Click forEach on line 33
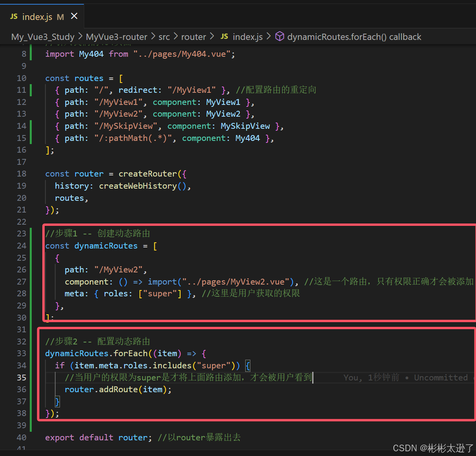The image size is (476, 456). [x=130, y=353]
